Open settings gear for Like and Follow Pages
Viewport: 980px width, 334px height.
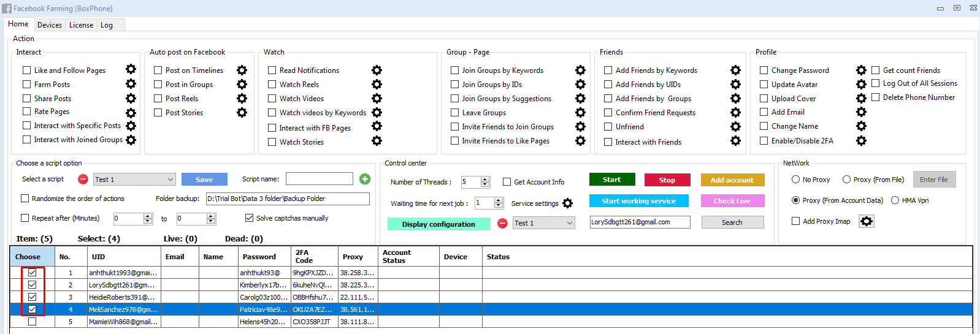(x=131, y=69)
